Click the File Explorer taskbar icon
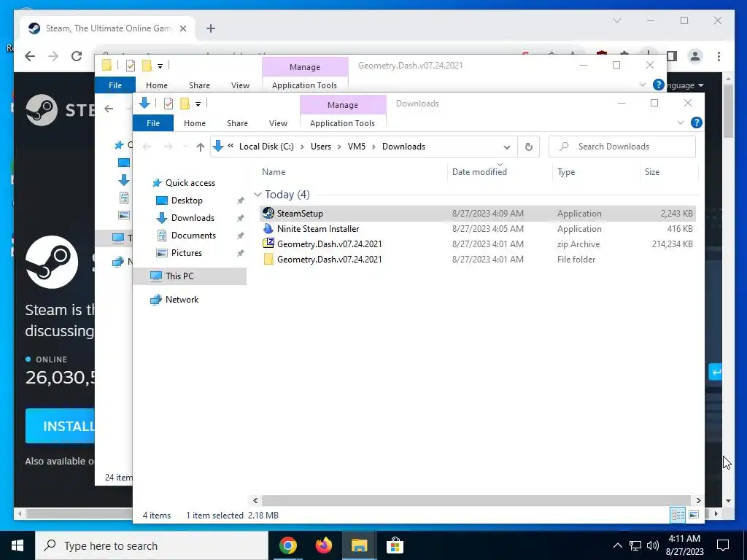The width and height of the screenshot is (747, 560). pos(359,545)
